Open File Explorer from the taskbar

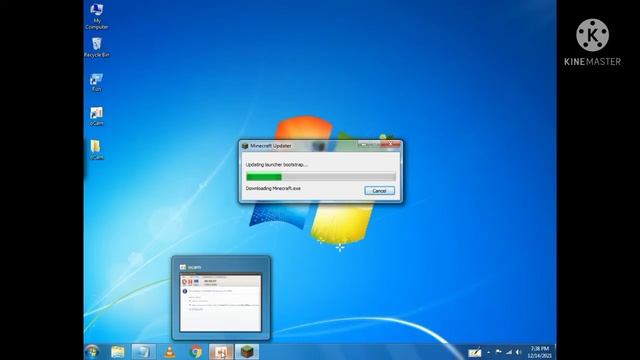click(118, 352)
